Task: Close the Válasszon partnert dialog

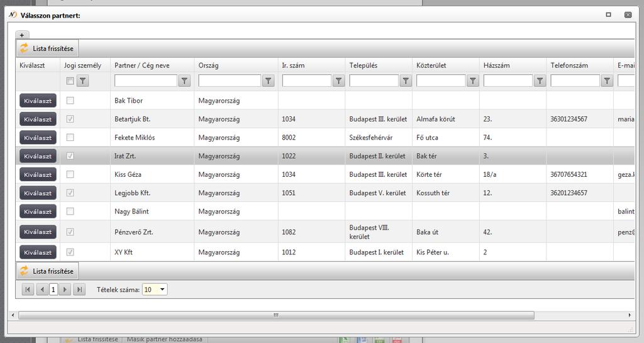Action: (x=628, y=14)
